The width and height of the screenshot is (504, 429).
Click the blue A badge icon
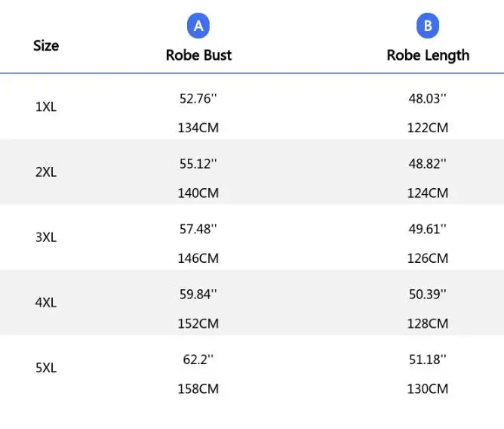pos(198,26)
